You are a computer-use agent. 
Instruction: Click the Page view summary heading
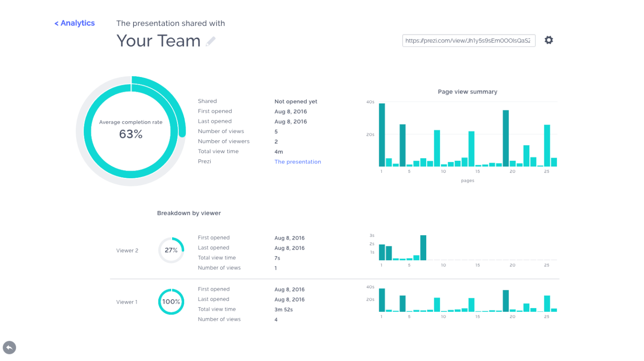pos(467,92)
